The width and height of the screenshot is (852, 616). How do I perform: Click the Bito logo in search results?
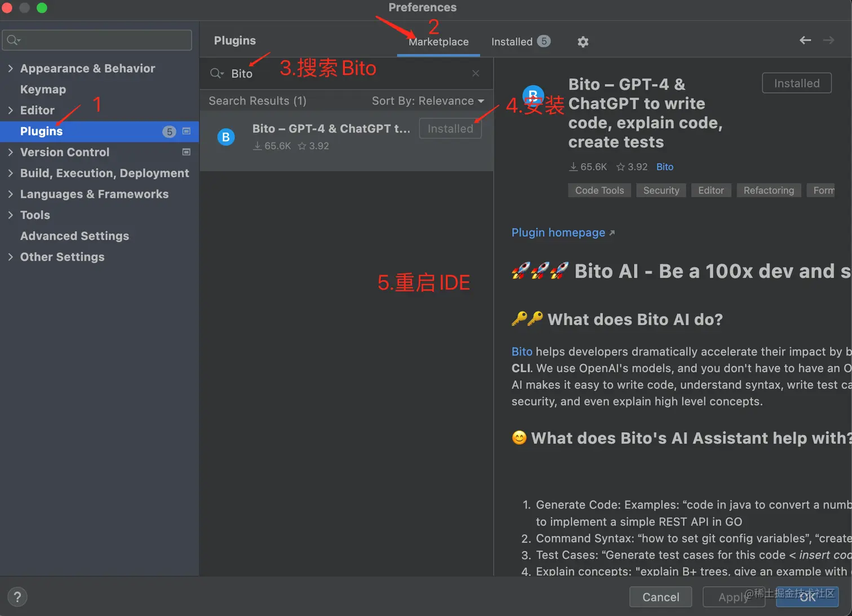pos(226,137)
